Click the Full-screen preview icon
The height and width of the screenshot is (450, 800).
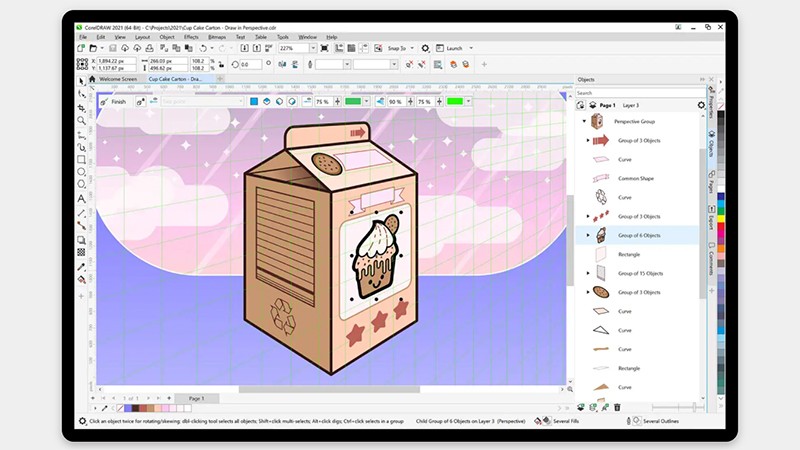tap(324, 48)
